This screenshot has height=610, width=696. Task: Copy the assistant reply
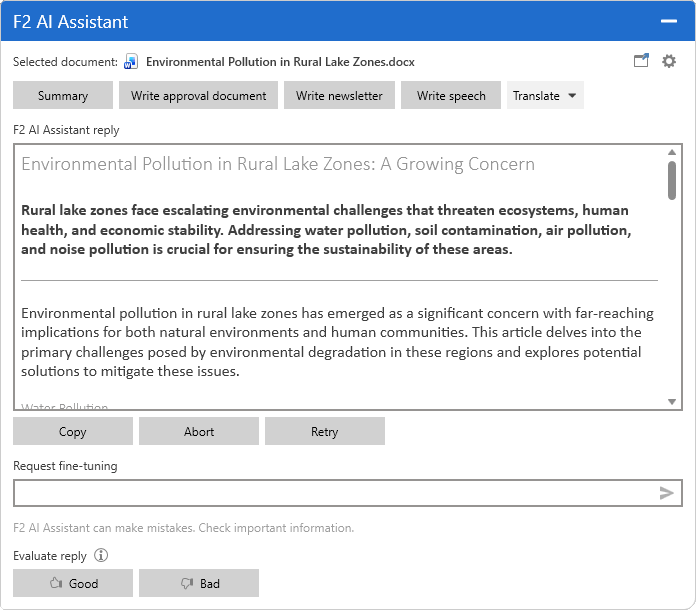(73, 431)
